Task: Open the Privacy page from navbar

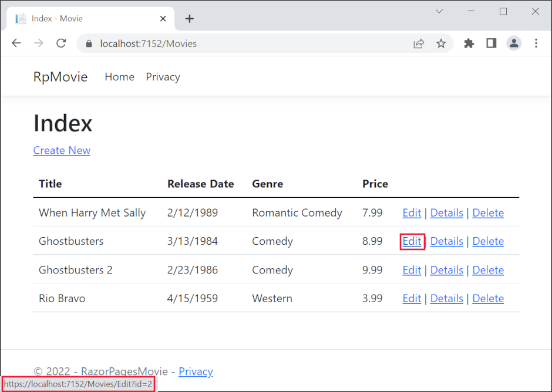Action: (163, 77)
